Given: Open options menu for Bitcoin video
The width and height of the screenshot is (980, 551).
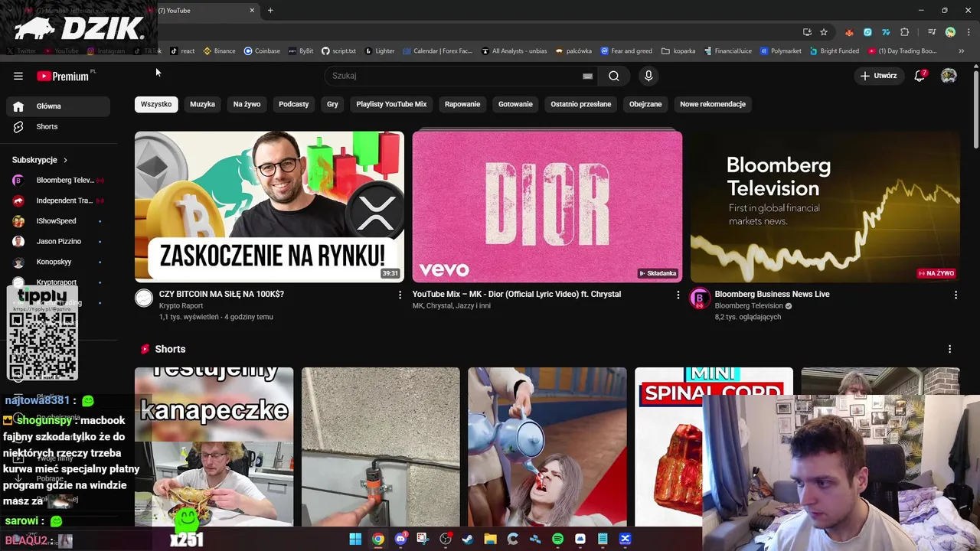Looking at the screenshot, I should pyautogui.click(x=400, y=295).
